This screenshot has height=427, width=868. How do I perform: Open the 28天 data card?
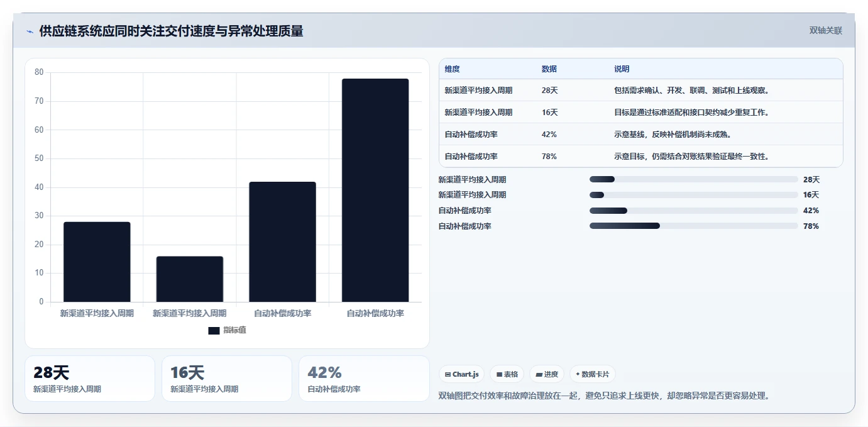coord(90,379)
